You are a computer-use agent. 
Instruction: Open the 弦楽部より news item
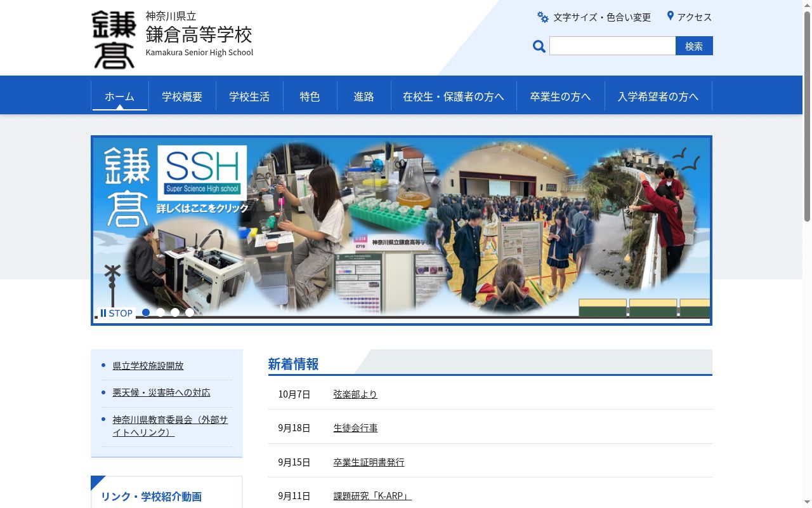pyautogui.click(x=355, y=394)
